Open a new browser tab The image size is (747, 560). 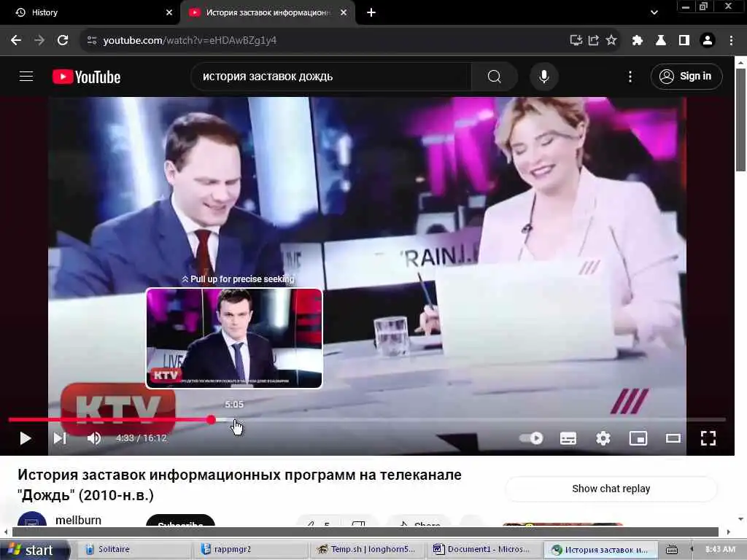(371, 12)
